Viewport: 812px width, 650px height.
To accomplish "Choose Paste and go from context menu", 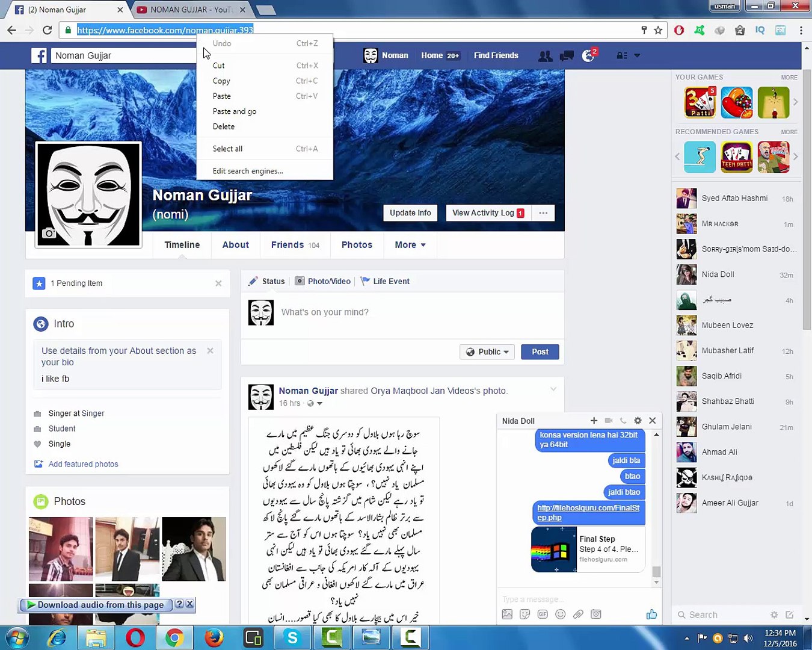I will [x=265, y=111].
